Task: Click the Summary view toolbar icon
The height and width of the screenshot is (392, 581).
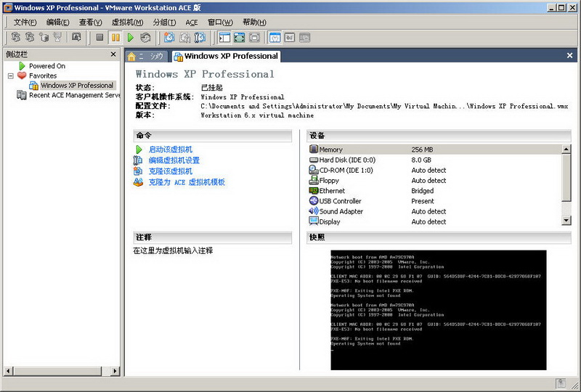Action: (275, 38)
